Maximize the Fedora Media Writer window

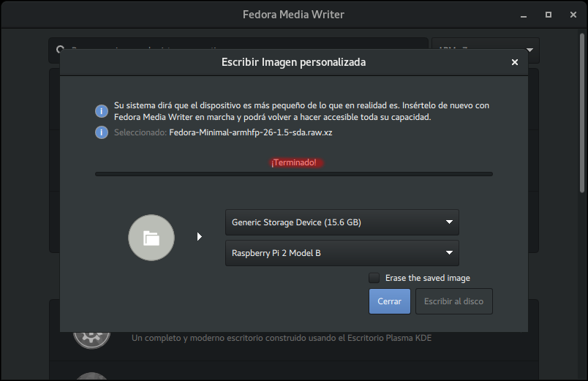[549, 15]
